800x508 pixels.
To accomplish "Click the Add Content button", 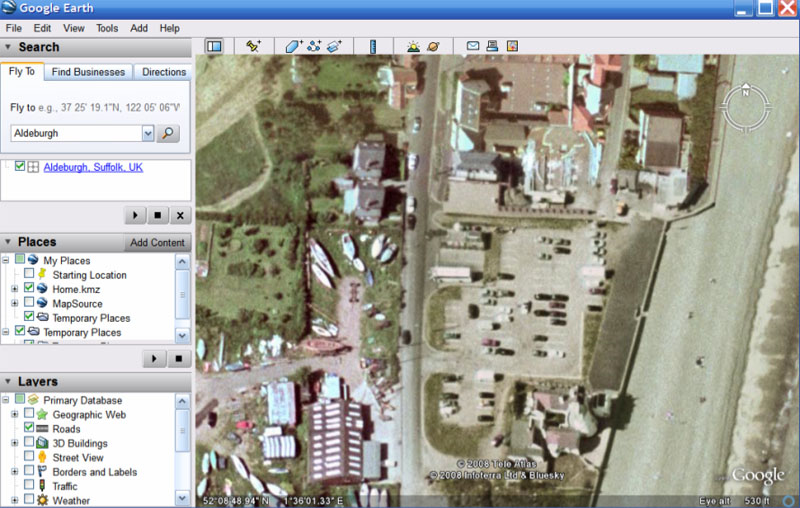I will (x=157, y=243).
